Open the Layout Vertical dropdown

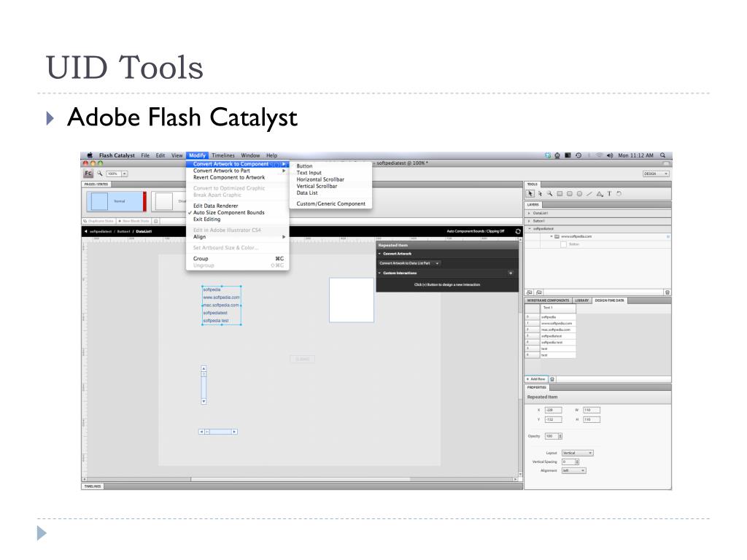(x=578, y=453)
